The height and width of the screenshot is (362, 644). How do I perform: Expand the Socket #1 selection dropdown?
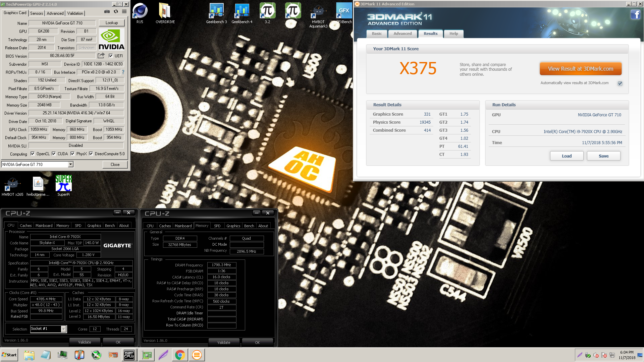[x=63, y=329]
